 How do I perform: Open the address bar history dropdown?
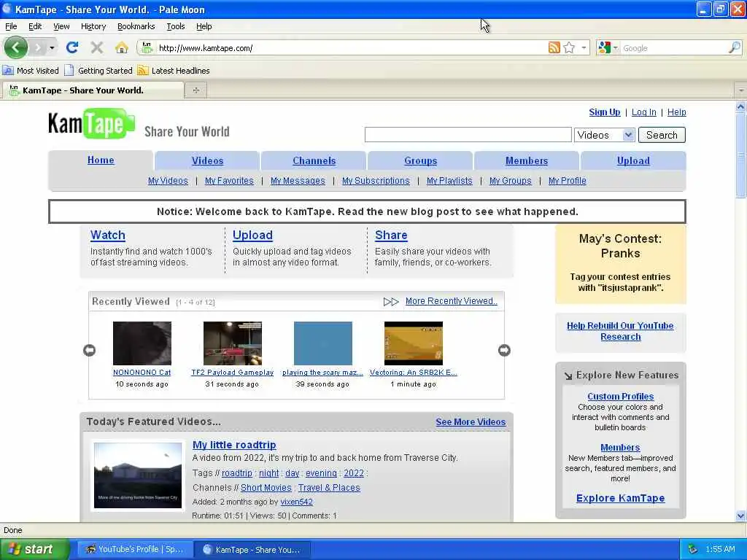pyautogui.click(x=584, y=47)
